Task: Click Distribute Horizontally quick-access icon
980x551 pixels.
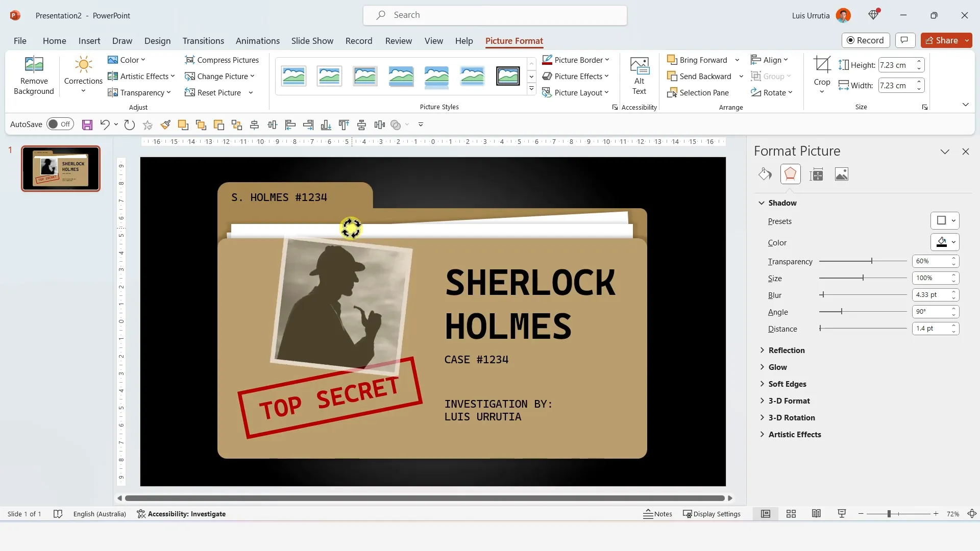Action: pos(380,124)
